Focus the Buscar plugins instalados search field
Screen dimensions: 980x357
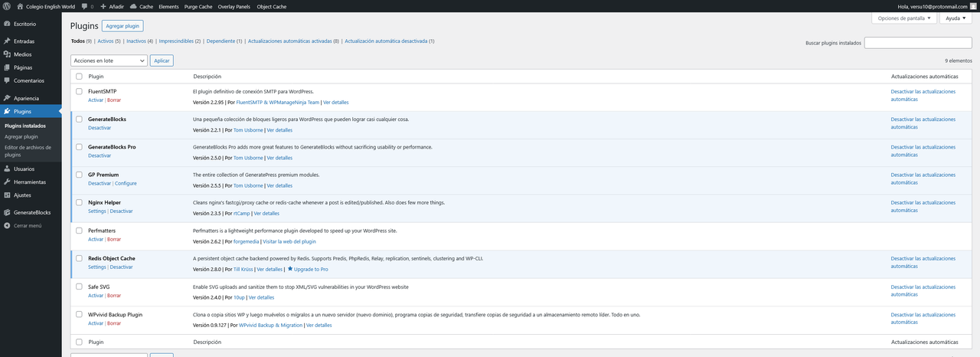(918, 43)
